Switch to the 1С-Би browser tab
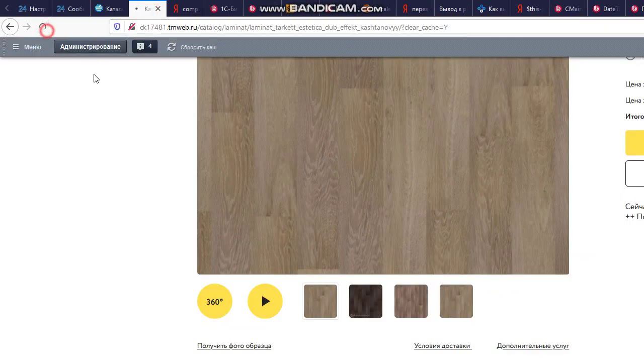 coord(224,9)
